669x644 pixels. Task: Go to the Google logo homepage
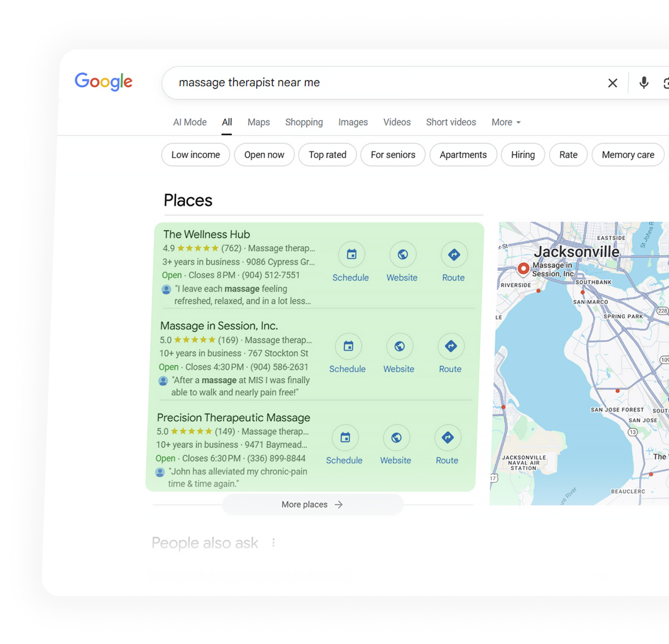click(103, 82)
